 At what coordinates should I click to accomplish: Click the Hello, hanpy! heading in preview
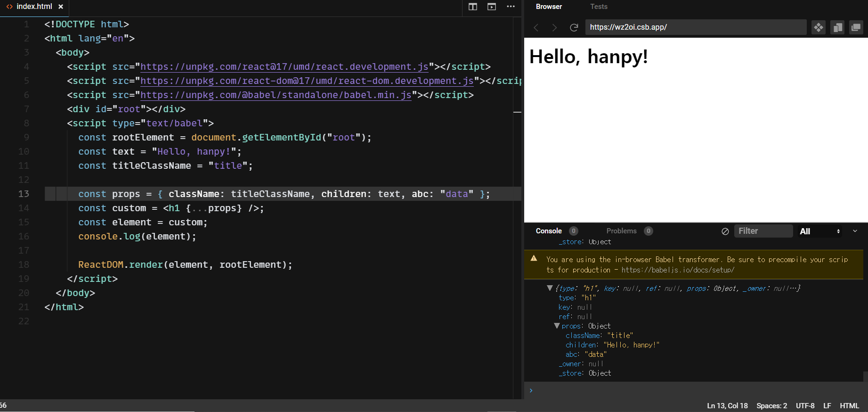[588, 57]
